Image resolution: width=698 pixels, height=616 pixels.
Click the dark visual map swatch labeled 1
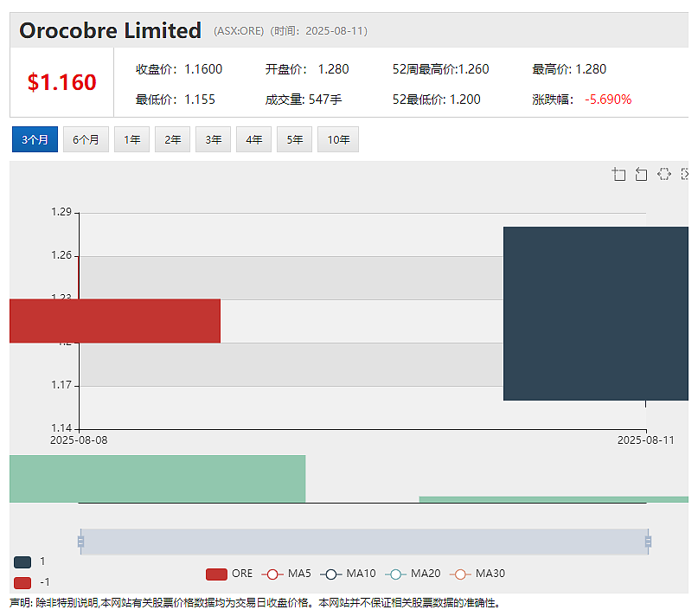pos(22,562)
